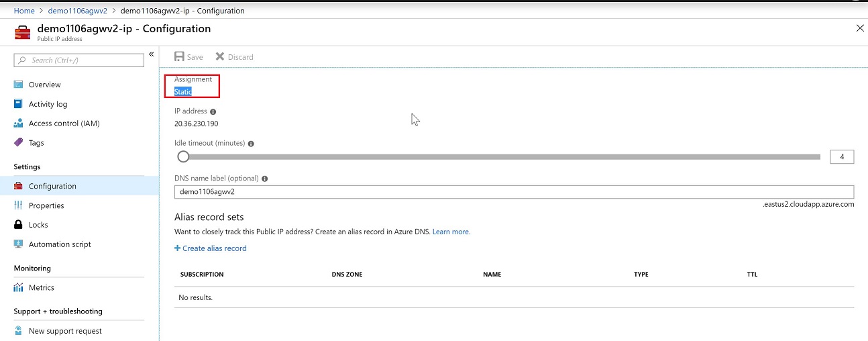Click the Save floppy disk icon
868x341 pixels.
tap(179, 57)
